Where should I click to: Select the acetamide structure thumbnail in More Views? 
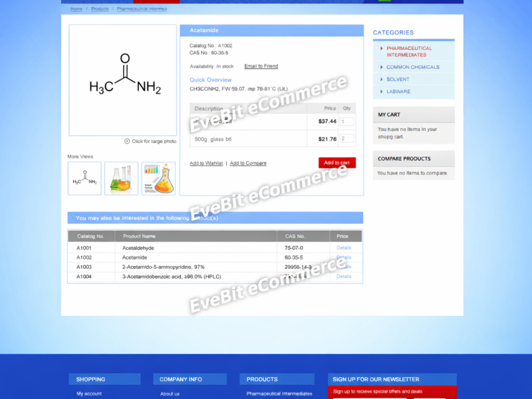tap(84, 178)
